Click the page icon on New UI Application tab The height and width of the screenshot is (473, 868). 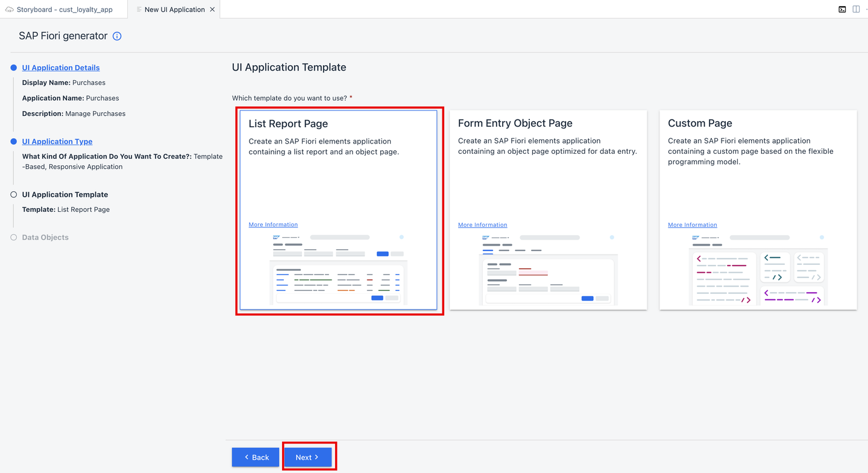[x=139, y=10]
